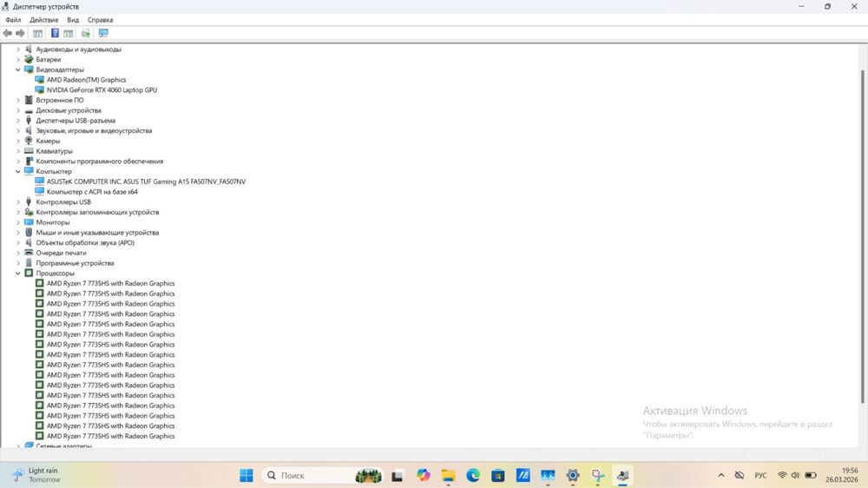Click the Мониторы display icon
868x488 pixels.
(29, 222)
